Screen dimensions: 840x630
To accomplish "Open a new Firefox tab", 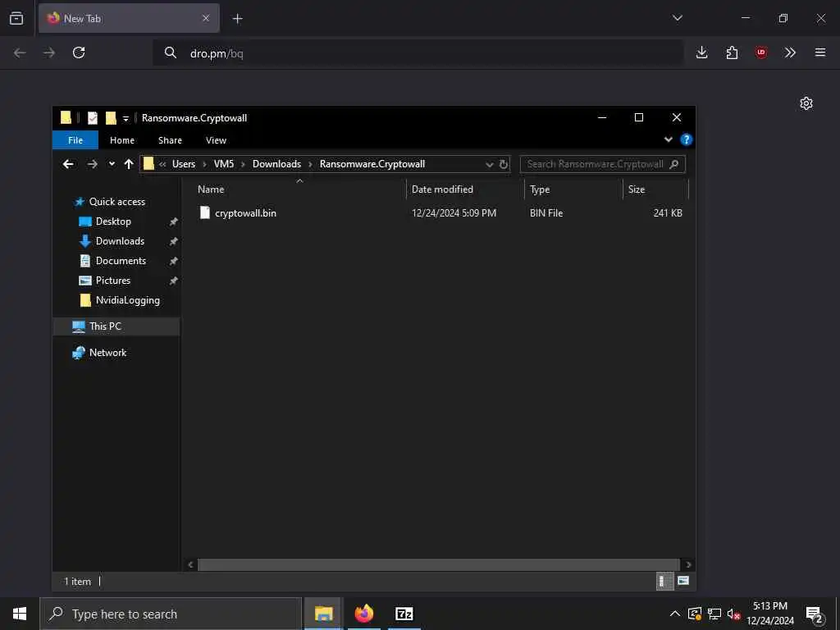I will click(x=237, y=19).
